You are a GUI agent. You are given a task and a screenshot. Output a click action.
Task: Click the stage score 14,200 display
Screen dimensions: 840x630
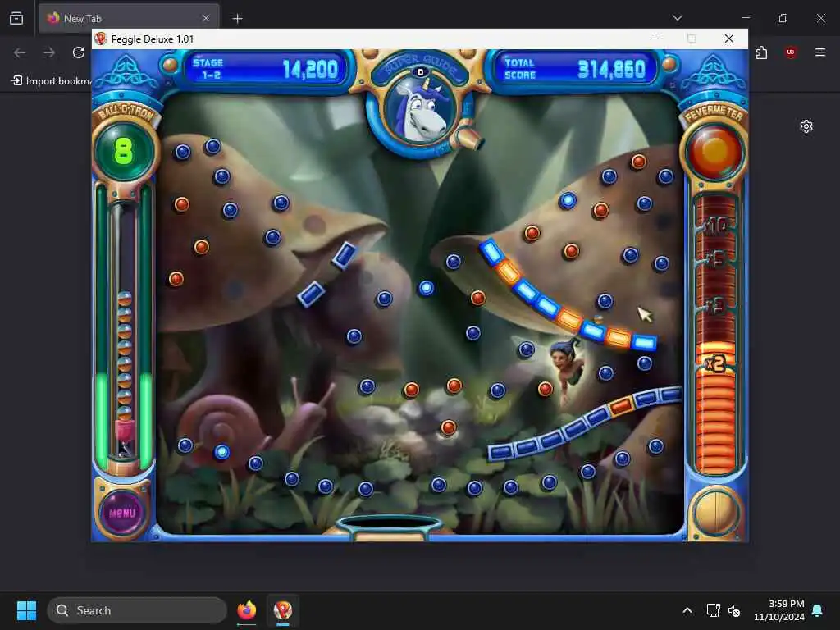309,70
